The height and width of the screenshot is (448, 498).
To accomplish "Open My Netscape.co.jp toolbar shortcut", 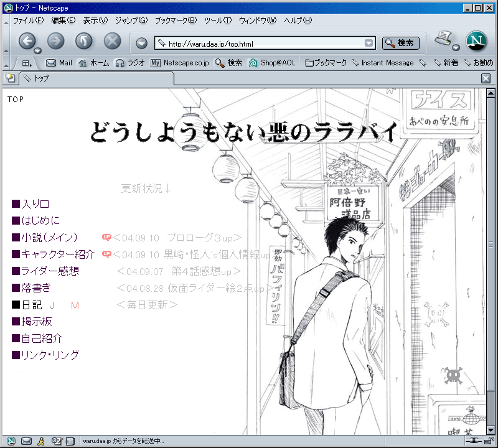I will point(180,63).
